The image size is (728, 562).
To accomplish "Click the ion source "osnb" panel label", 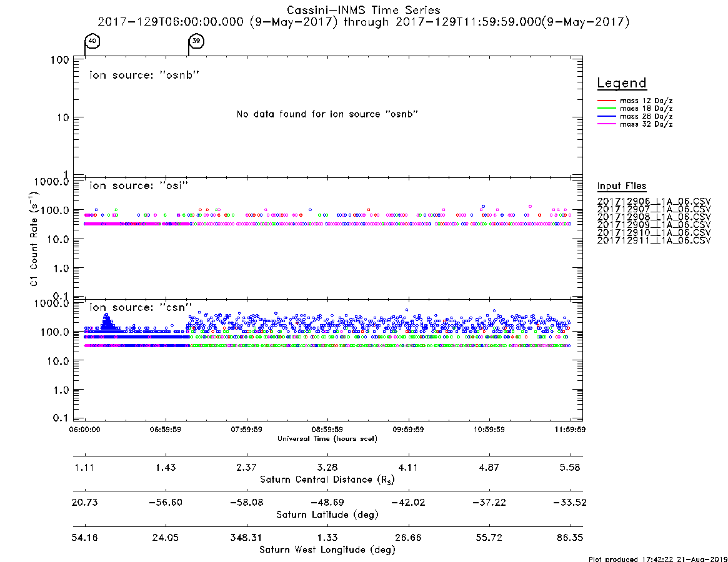I will click(144, 75).
